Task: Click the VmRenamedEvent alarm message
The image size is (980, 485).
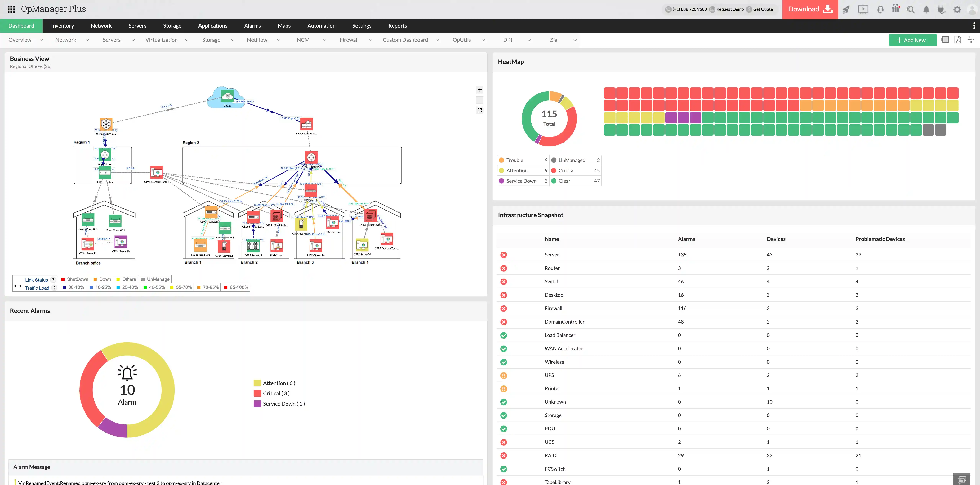Action: (119, 482)
